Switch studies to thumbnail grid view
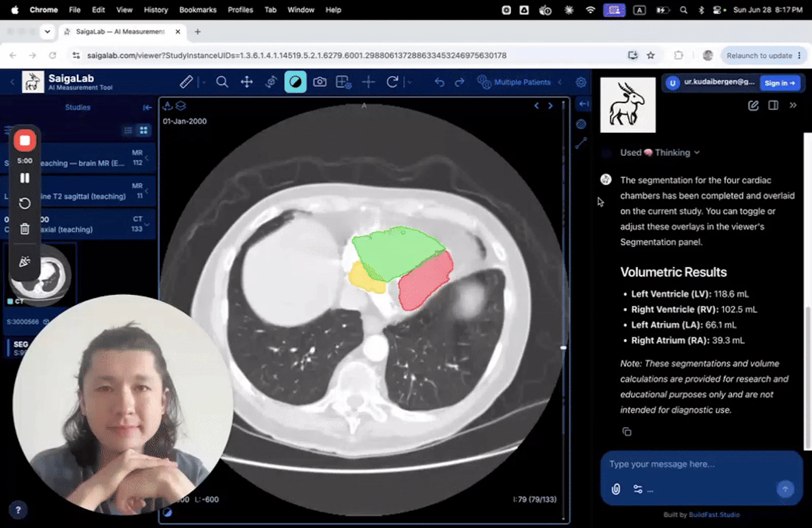812x528 pixels. coord(144,130)
